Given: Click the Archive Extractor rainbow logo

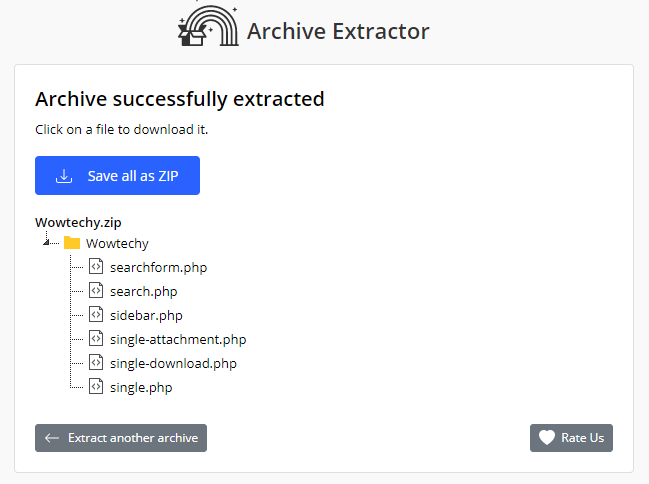Looking at the screenshot, I should point(208,30).
